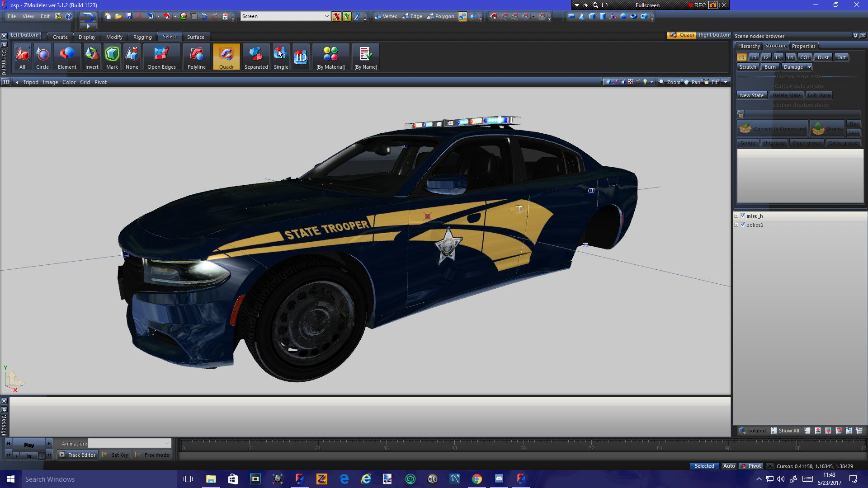Open the Hierarchy tab
This screenshot has height=488, width=868.
coord(749,46)
